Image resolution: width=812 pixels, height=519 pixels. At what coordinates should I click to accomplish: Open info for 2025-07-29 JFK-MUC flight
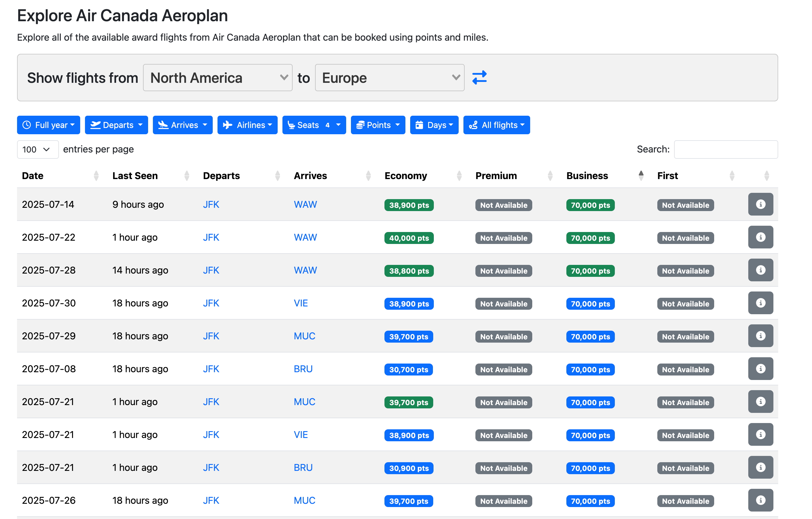tap(761, 336)
